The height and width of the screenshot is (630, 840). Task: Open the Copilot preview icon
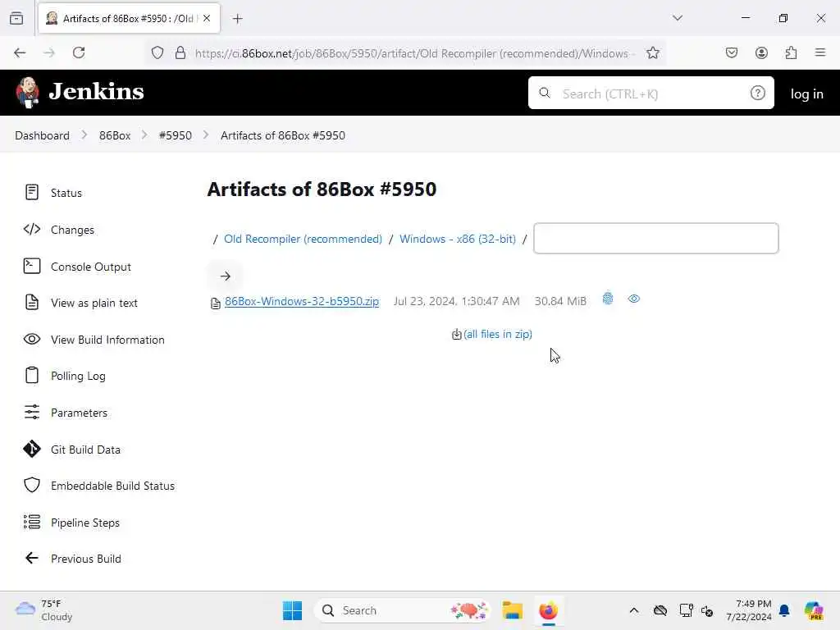click(x=814, y=610)
